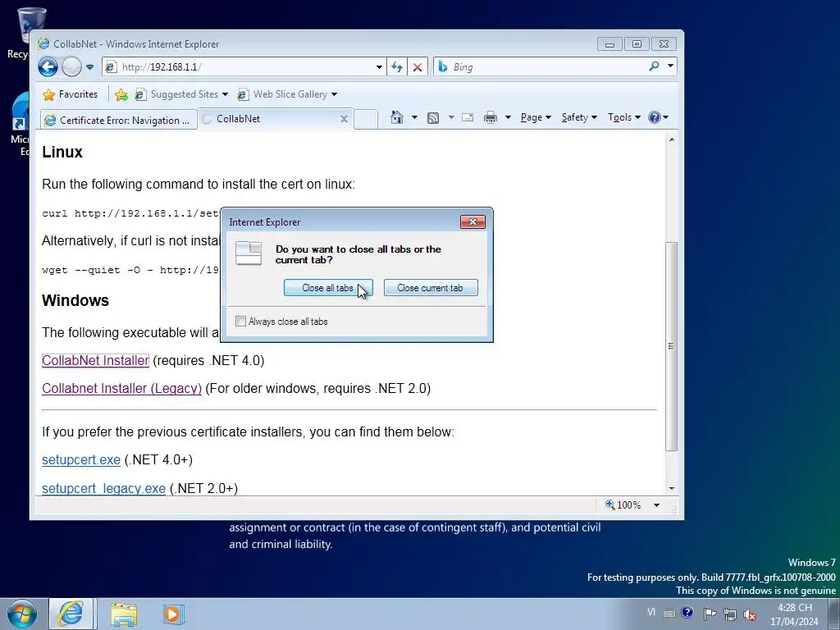This screenshot has width=840, height=630.
Task: Click the Help question mark icon
Action: coord(654,117)
